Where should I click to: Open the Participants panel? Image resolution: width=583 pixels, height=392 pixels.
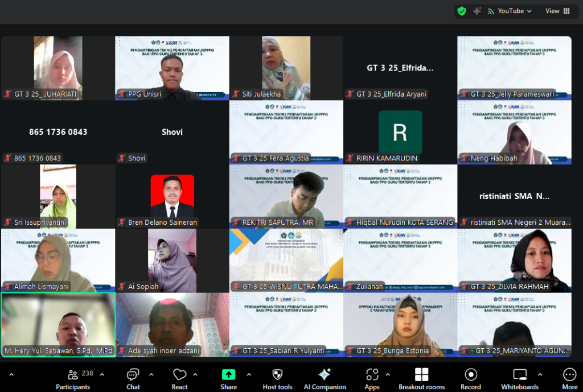tap(73, 378)
